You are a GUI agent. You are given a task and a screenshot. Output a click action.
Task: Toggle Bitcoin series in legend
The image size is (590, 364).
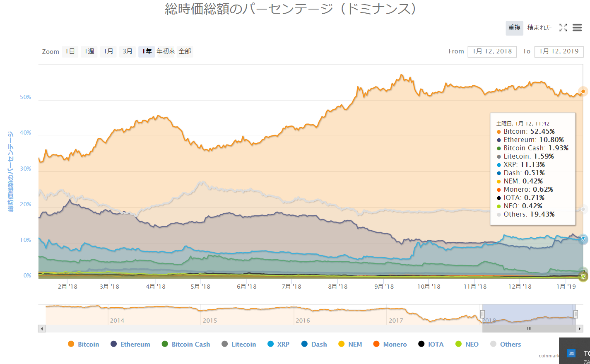[84, 344]
